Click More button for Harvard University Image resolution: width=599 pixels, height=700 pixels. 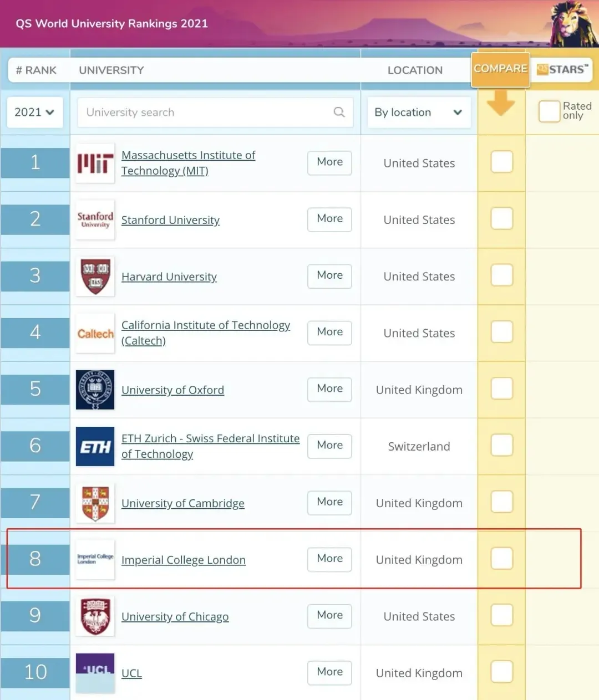pos(329,275)
